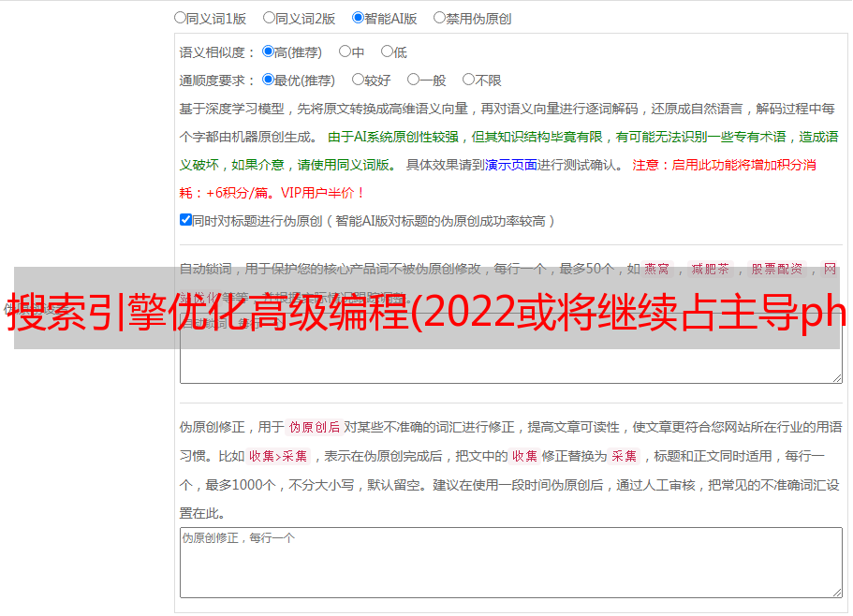Set 通顺度要求 to 较好
The height and width of the screenshot is (616, 853).
(x=358, y=80)
